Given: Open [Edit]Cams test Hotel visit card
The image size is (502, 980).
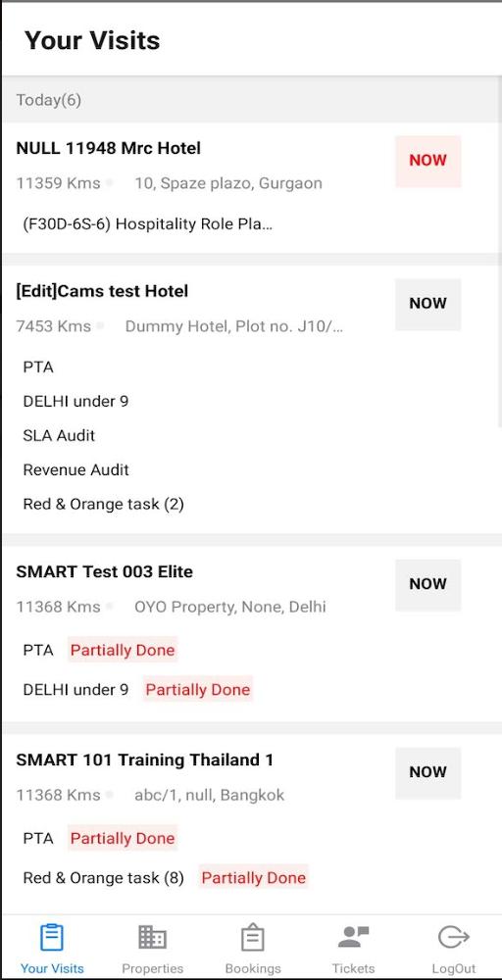Looking at the screenshot, I should pos(251,400).
